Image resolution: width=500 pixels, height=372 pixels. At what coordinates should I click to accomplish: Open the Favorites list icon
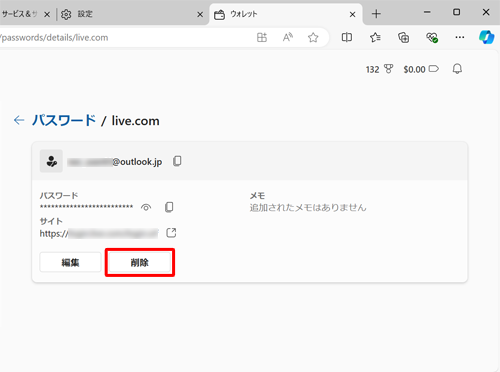(x=375, y=37)
